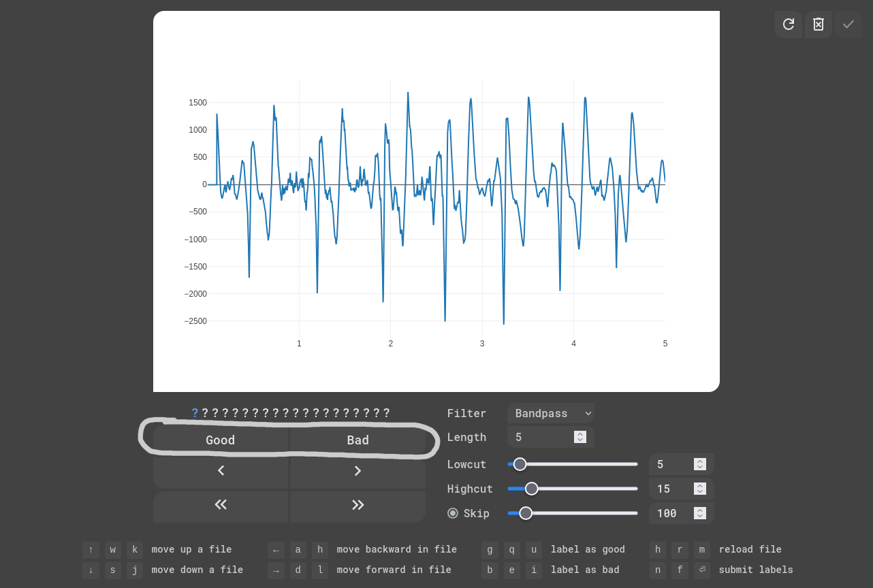Click the Highcut slider handle
Image resolution: width=873 pixels, height=588 pixels.
click(532, 489)
